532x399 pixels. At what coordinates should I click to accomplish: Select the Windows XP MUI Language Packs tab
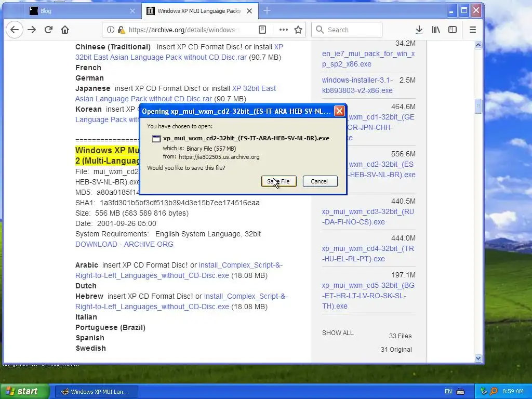(x=199, y=11)
